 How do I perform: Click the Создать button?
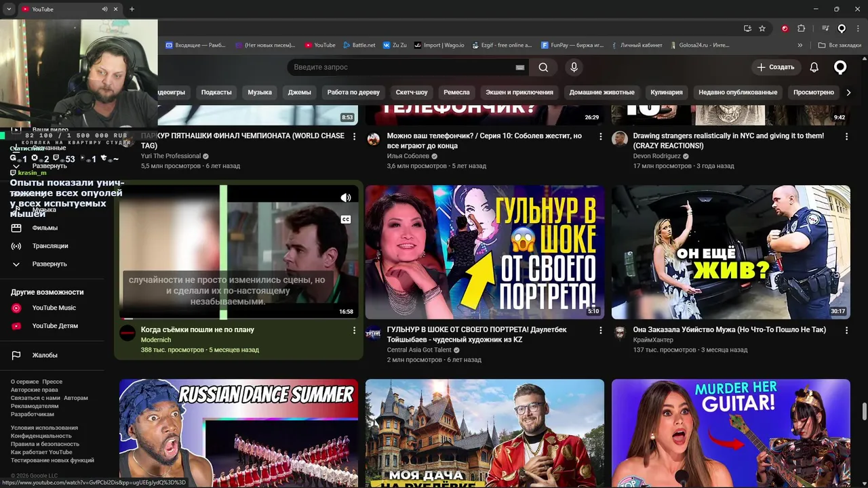coord(776,67)
